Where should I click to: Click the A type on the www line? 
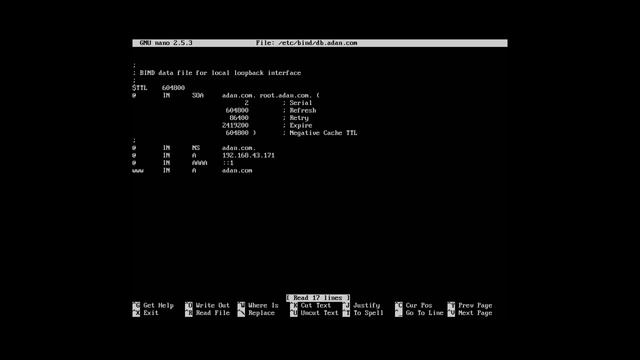[194, 170]
